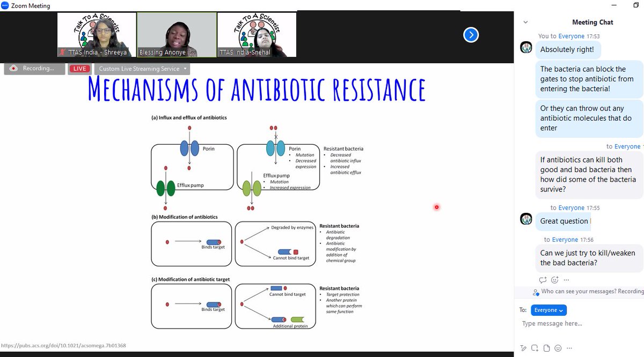Add emoji reaction to last message
Viewport: 644px width, 357px height.
555,280
